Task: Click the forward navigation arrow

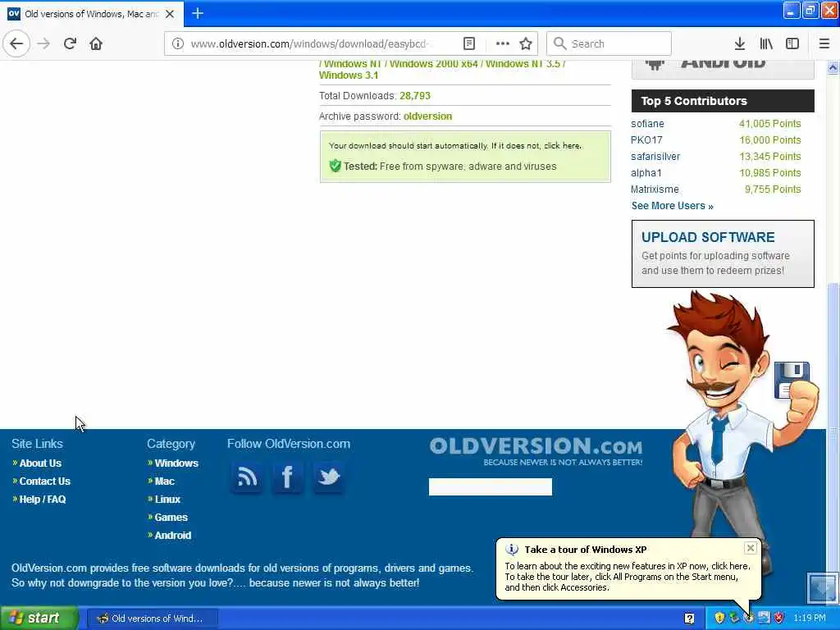Action: [x=43, y=43]
